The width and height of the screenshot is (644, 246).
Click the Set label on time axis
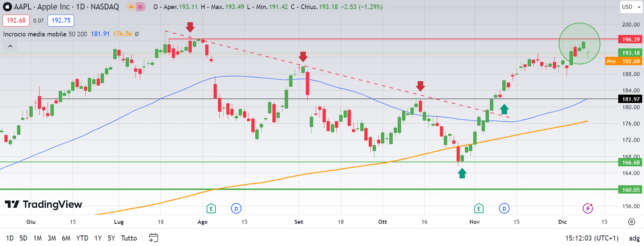299,222
